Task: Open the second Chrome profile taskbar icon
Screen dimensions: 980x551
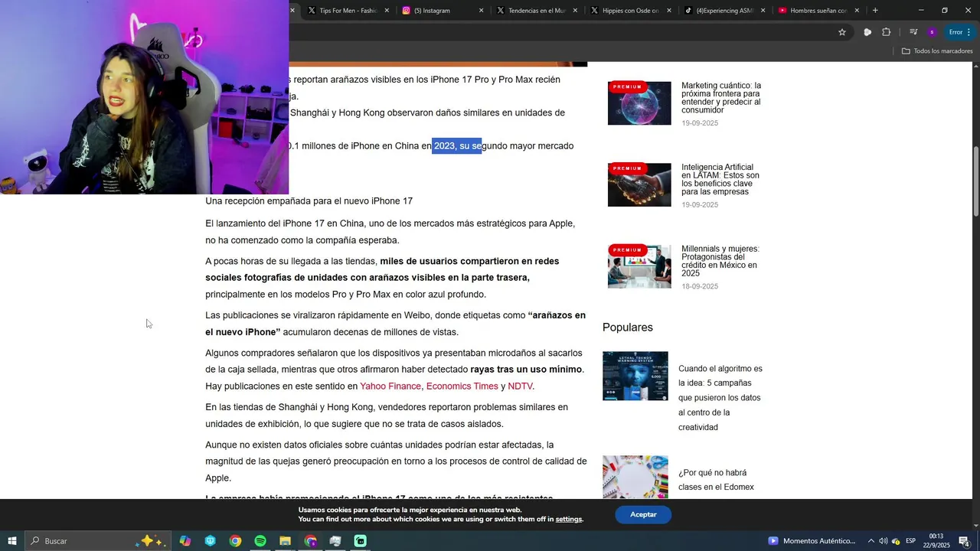Action: click(x=310, y=541)
